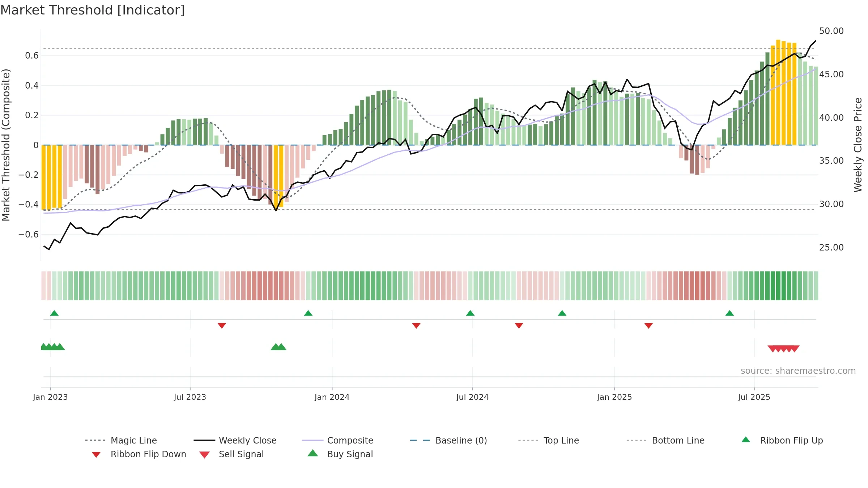Click the red Sell Signal legend triangle

click(204, 455)
